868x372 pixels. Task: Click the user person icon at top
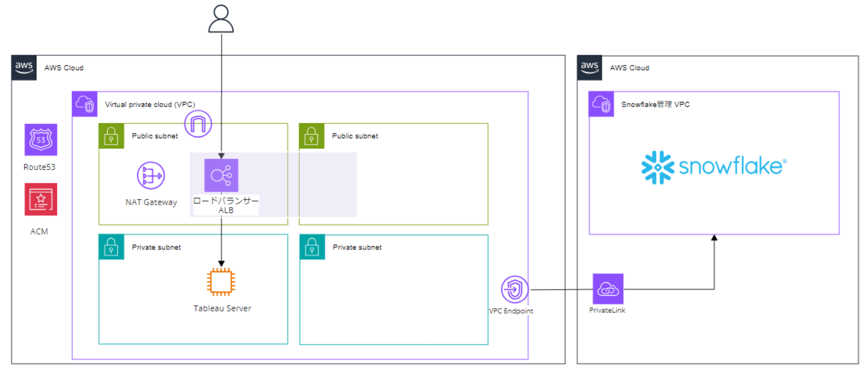point(221,19)
